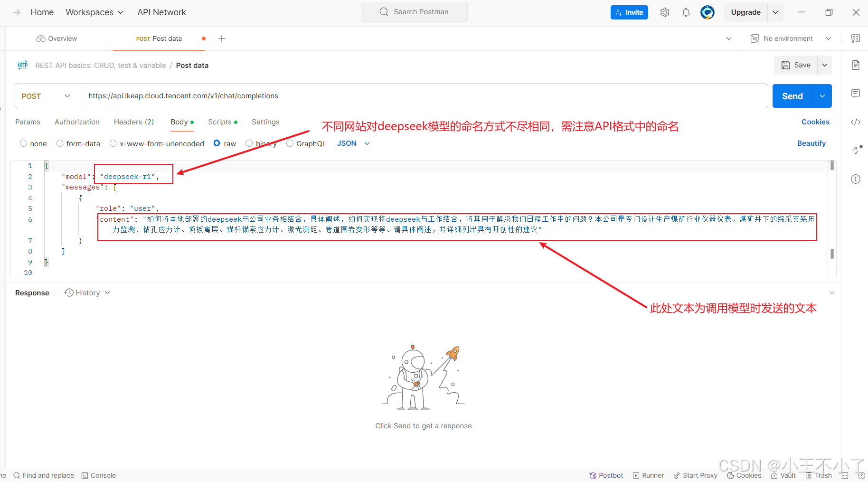This screenshot has width=868, height=481.
Task: Open the comments icon in right sidebar
Action: [856, 94]
